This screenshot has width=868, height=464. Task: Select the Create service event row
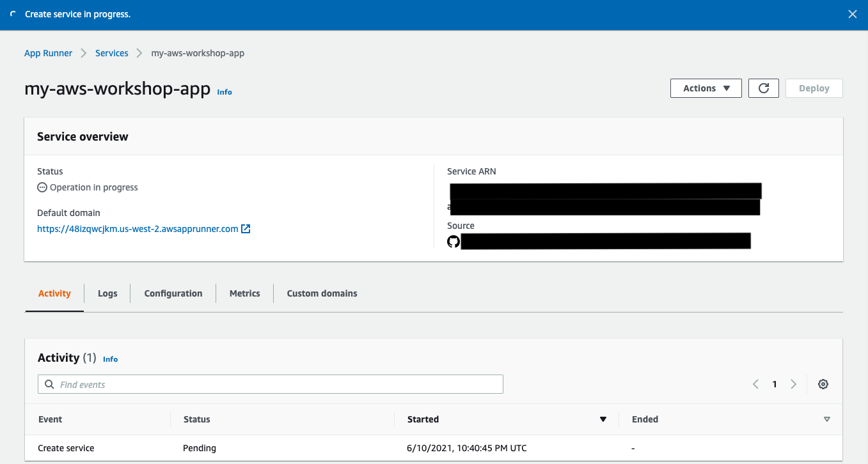tap(434, 448)
